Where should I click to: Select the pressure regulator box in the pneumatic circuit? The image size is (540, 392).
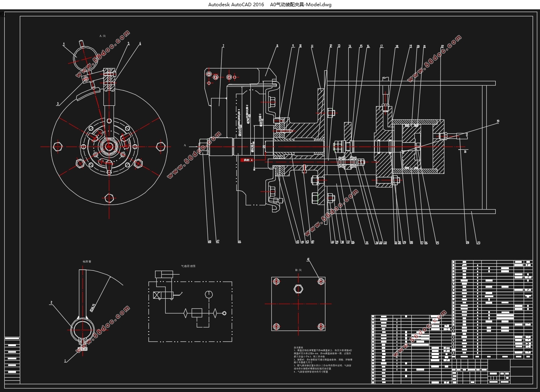click(x=197, y=313)
